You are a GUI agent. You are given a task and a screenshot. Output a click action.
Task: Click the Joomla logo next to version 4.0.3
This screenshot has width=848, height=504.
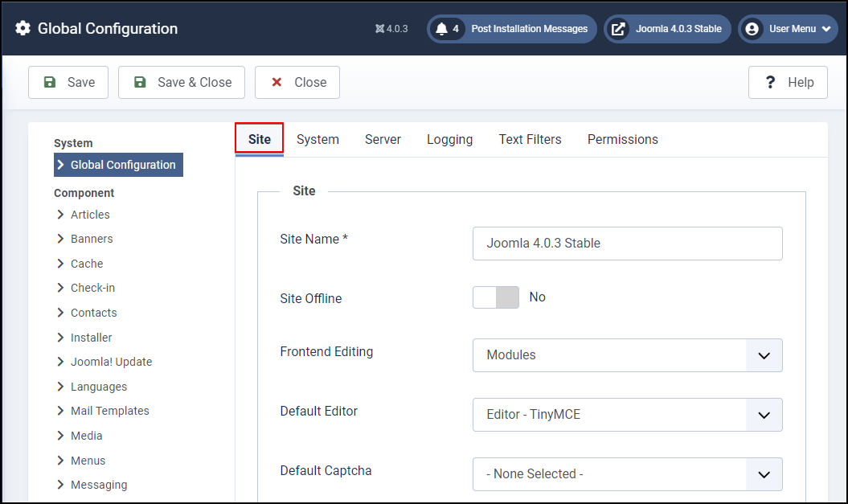[x=379, y=28]
